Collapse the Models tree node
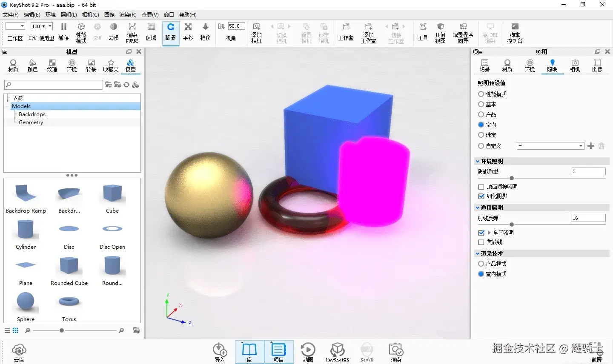This screenshot has width=613, height=364. pyautogui.click(x=7, y=106)
